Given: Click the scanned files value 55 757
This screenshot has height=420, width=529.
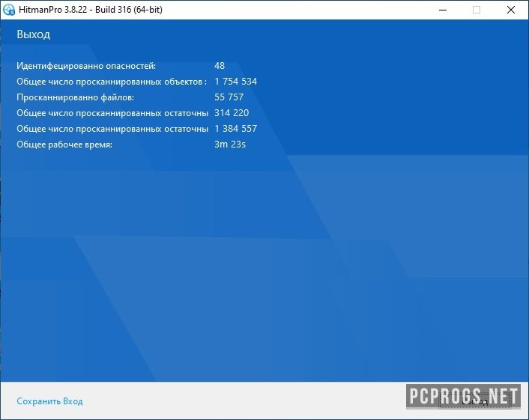Looking at the screenshot, I should [x=229, y=97].
